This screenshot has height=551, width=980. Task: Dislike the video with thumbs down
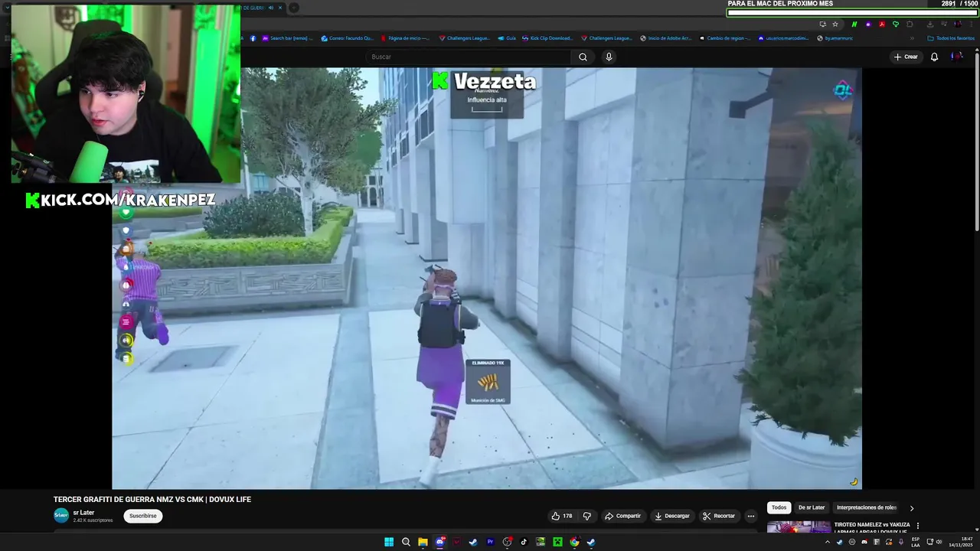click(x=587, y=516)
